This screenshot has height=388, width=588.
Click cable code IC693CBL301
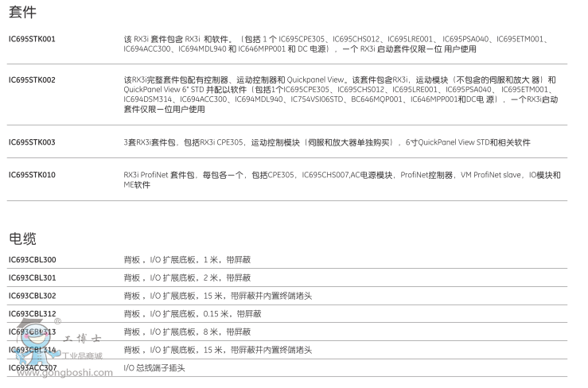tap(33, 277)
